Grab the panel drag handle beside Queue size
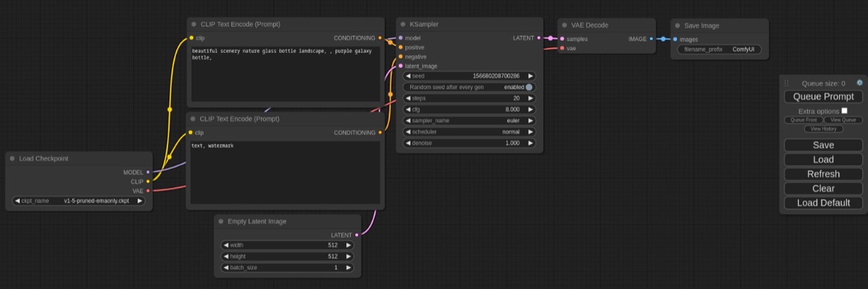 coord(787,83)
